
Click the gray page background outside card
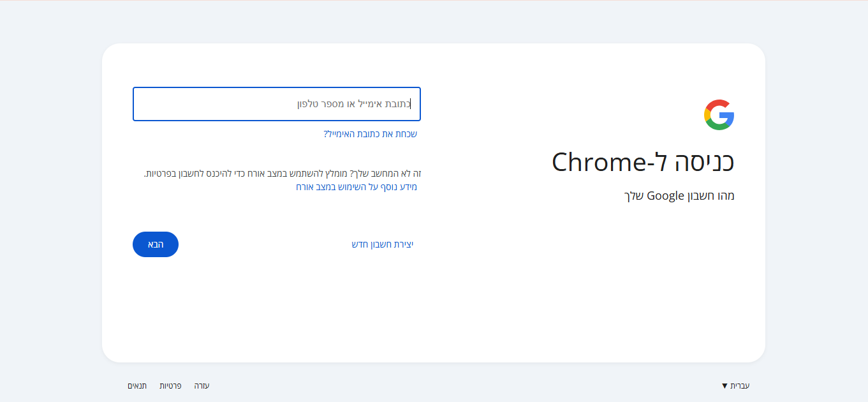click(51, 191)
